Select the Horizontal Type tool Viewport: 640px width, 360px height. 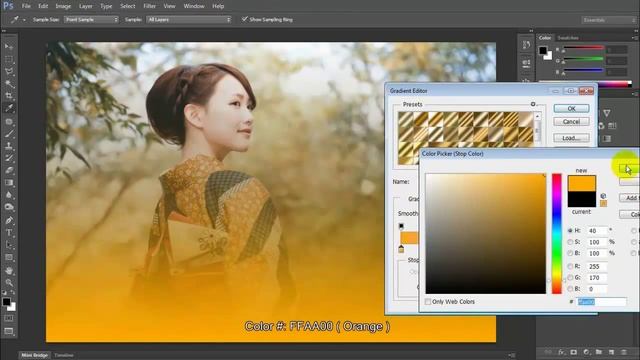pyautogui.click(x=9, y=233)
